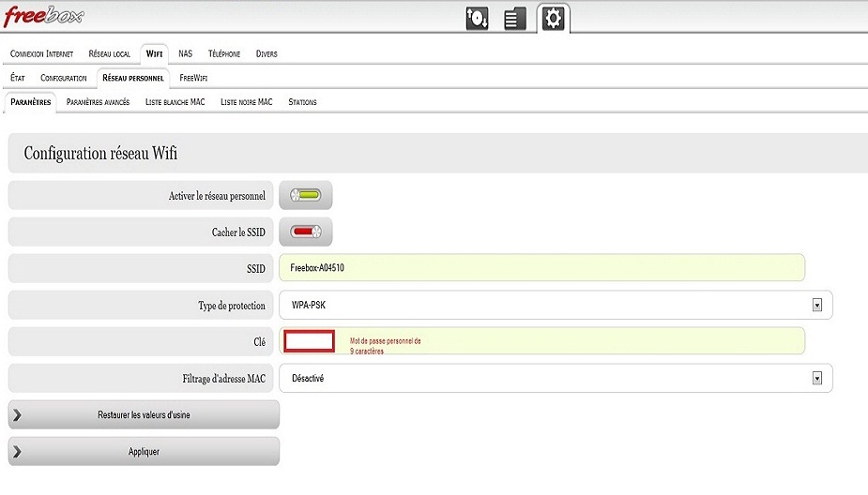Click 'Restaurer les valeurs d'usine' button
This screenshot has height=495, width=868.
tap(144, 414)
